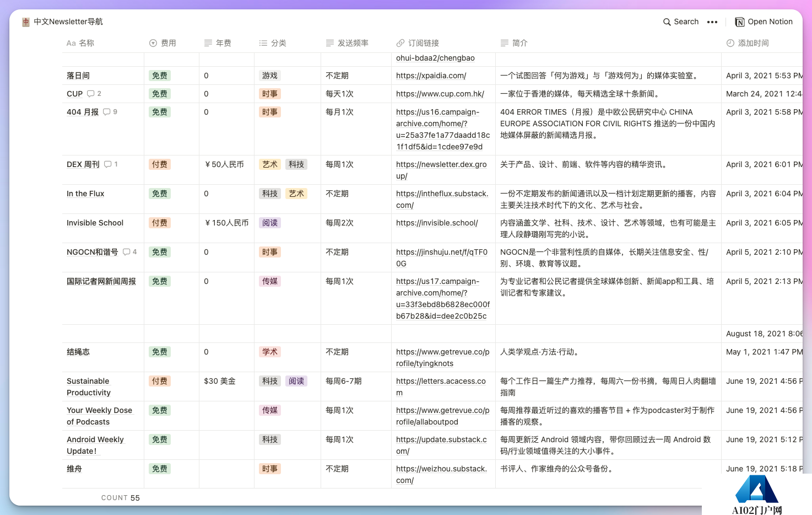The width and height of the screenshot is (812, 515).
Task: Click the 游戏 tag in 落日间 row
Action: coord(270,76)
